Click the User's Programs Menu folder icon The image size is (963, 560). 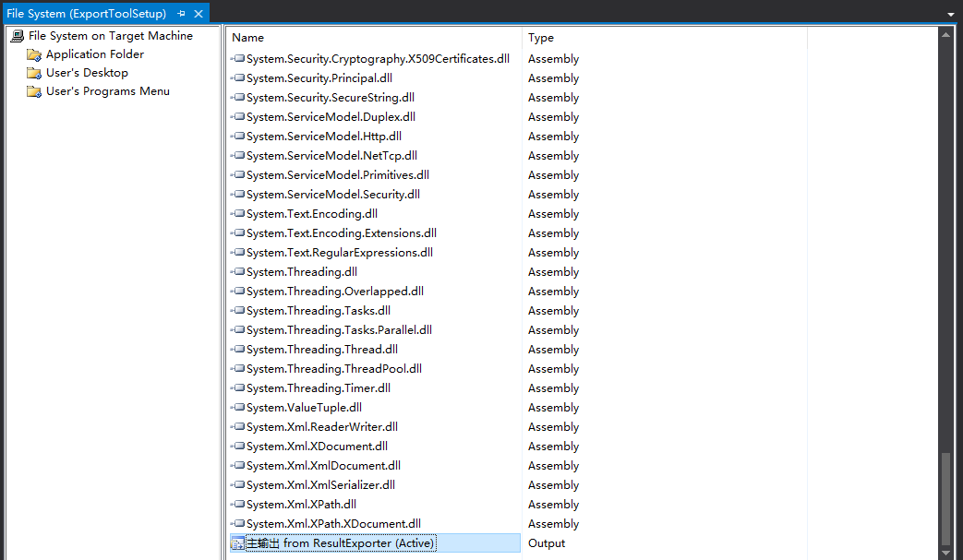[x=34, y=91]
